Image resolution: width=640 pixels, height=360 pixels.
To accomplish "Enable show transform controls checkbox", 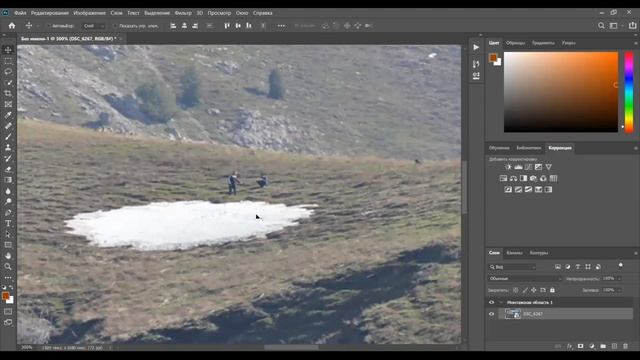I will point(115,26).
